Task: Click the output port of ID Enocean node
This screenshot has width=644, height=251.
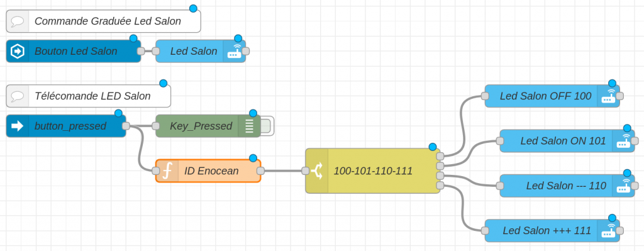Action: tap(260, 171)
